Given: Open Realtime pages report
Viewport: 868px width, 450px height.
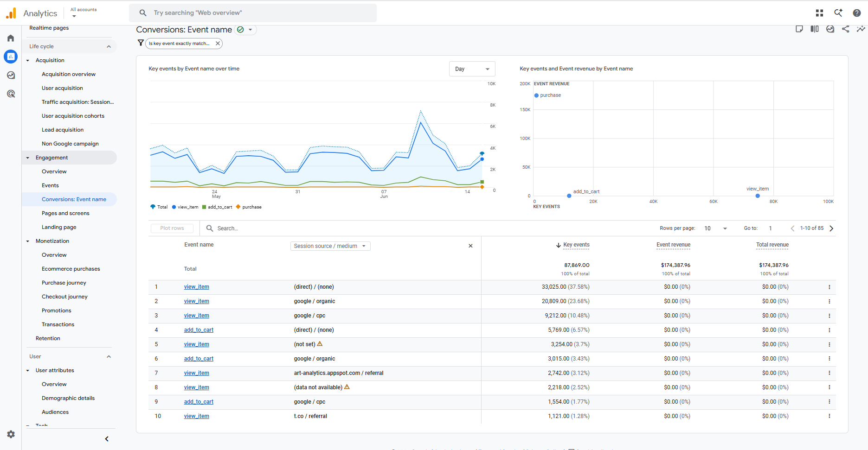Looking at the screenshot, I should click(x=49, y=28).
